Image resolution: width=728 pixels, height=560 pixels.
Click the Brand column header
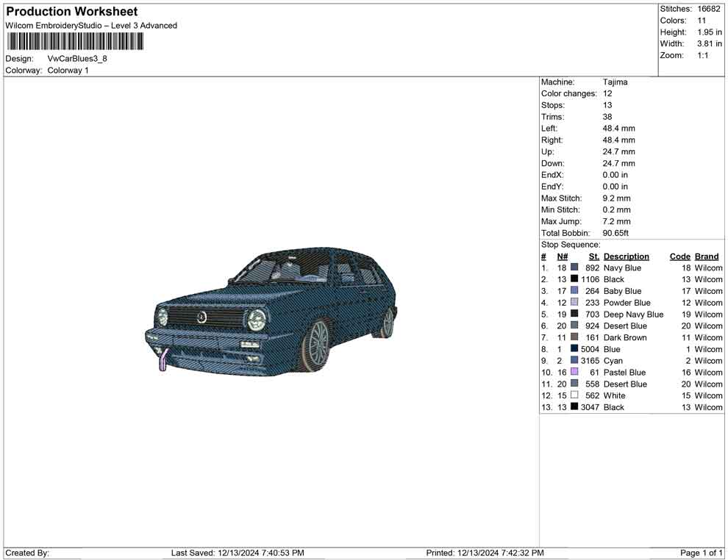click(707, 256)
